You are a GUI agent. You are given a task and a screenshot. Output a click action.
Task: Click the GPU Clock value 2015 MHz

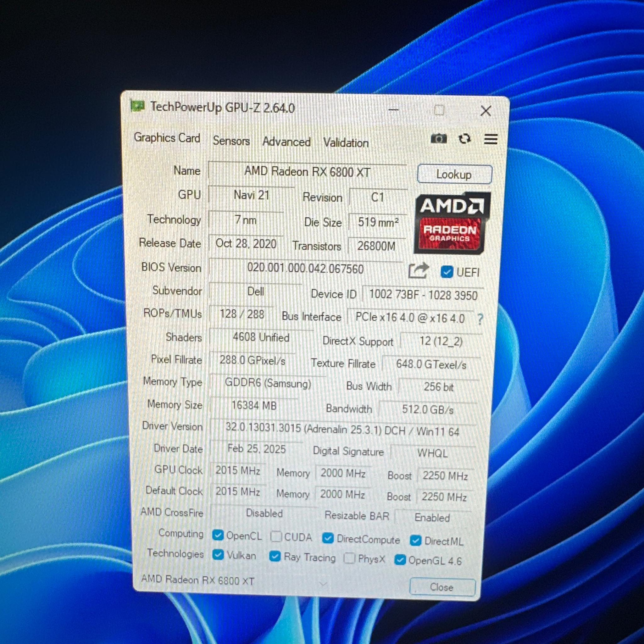pyautogui.click(x=238, y=470)
